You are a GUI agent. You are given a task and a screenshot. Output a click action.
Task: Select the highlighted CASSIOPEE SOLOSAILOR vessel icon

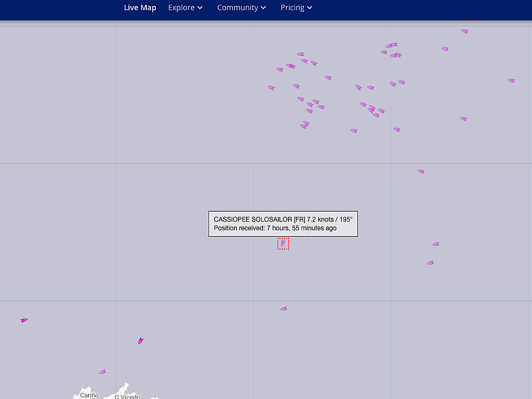click(x=283, y=243)
